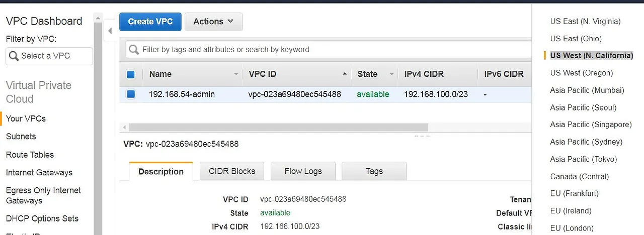Sort by VPC ID ascending arrow
644x235 pixels.
click(x=345, y=74)
